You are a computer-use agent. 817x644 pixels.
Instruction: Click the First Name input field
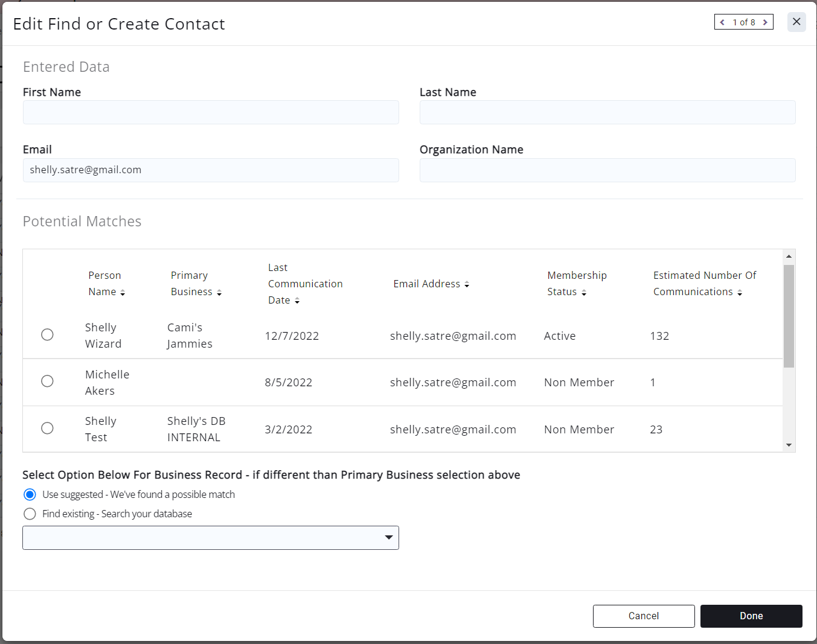pos(211,112)
